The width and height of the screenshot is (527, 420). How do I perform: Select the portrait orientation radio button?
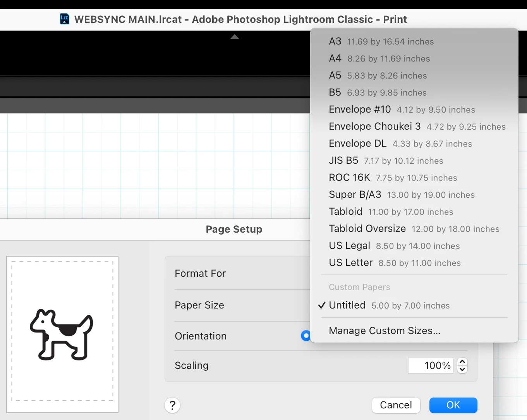[306, 336]
